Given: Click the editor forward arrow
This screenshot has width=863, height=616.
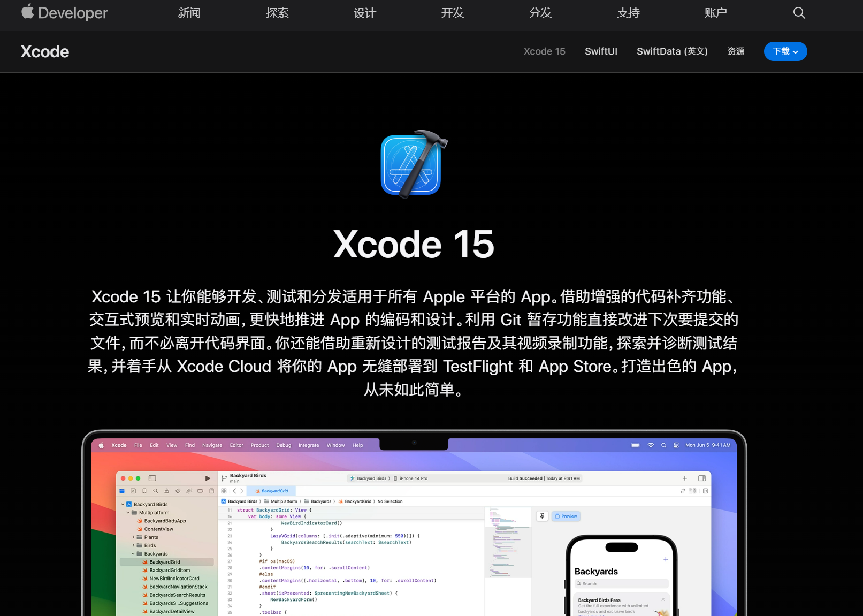Looking at the screenshot, I should [242, 491].
